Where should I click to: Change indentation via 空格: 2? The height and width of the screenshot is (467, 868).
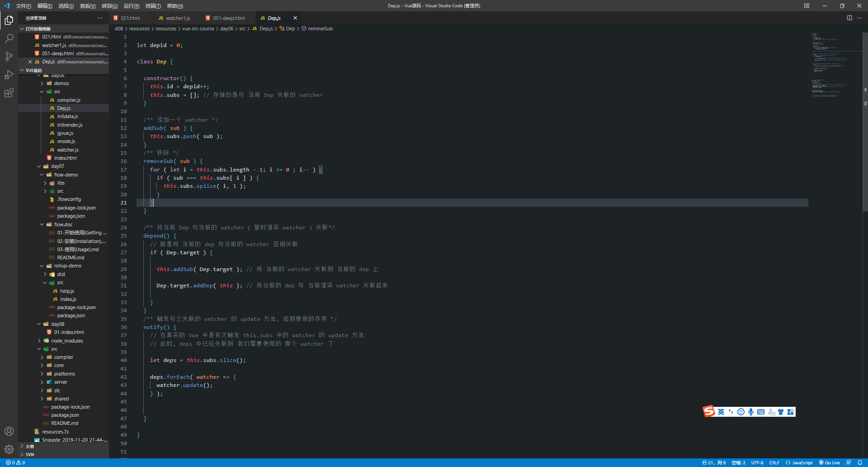click(738, 462)
